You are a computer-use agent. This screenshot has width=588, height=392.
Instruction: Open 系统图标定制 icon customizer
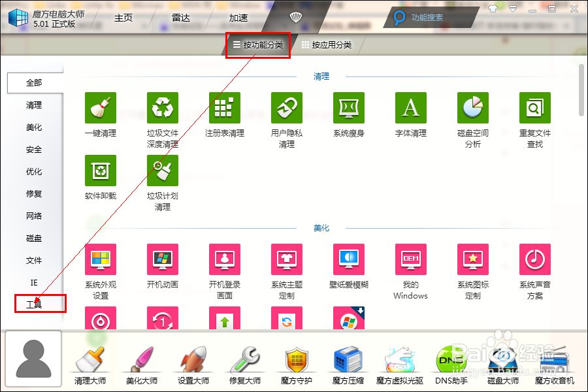473,259
